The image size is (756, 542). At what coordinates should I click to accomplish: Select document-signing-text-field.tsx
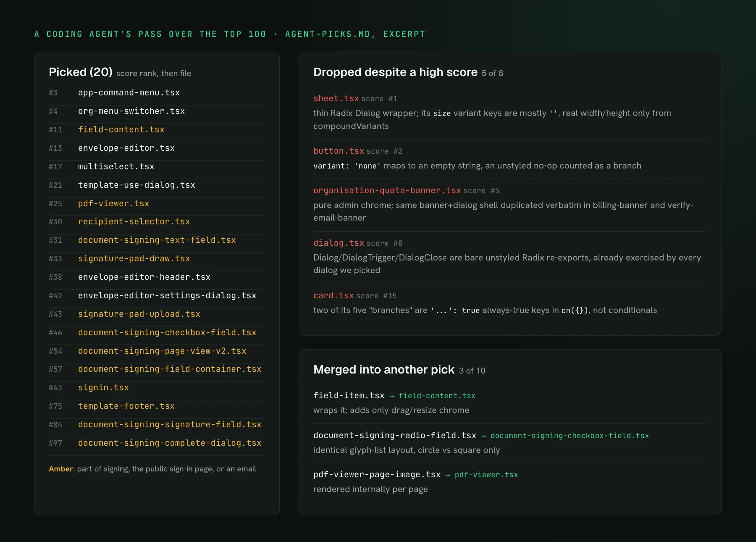(157, 240)
